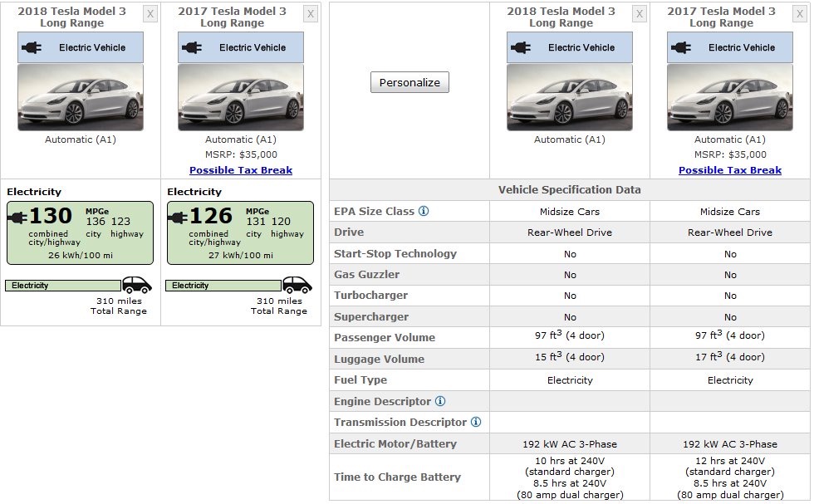This screenshot has height=504, width=814.
Task: Remove 2018 Tesla Model 3 beside Personalize button
Action: [x=640, y=14]
